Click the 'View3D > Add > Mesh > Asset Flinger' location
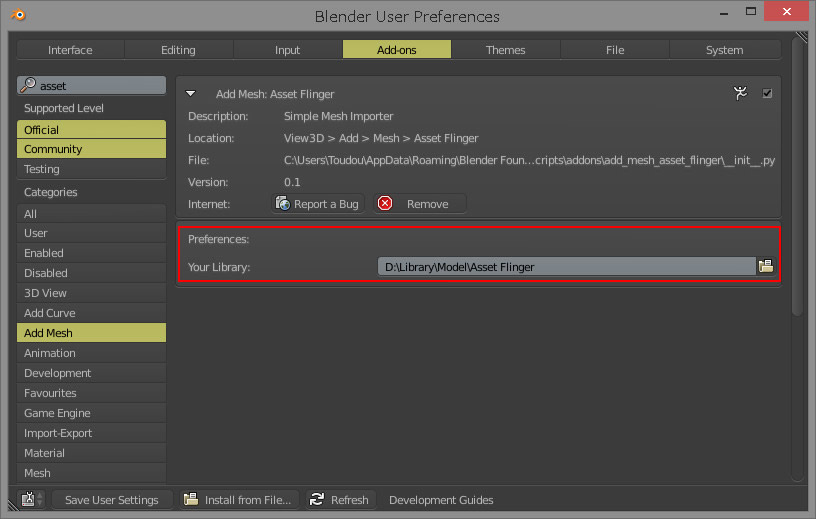Image resolution: width=816 pixels, height=519 pixels. pyautogui.click(x=381, y=138)
